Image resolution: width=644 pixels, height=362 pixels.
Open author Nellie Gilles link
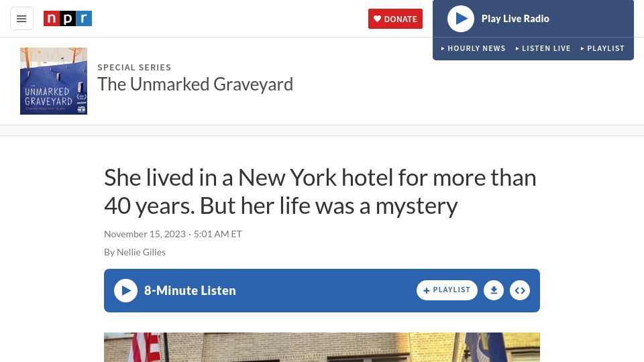141,252
